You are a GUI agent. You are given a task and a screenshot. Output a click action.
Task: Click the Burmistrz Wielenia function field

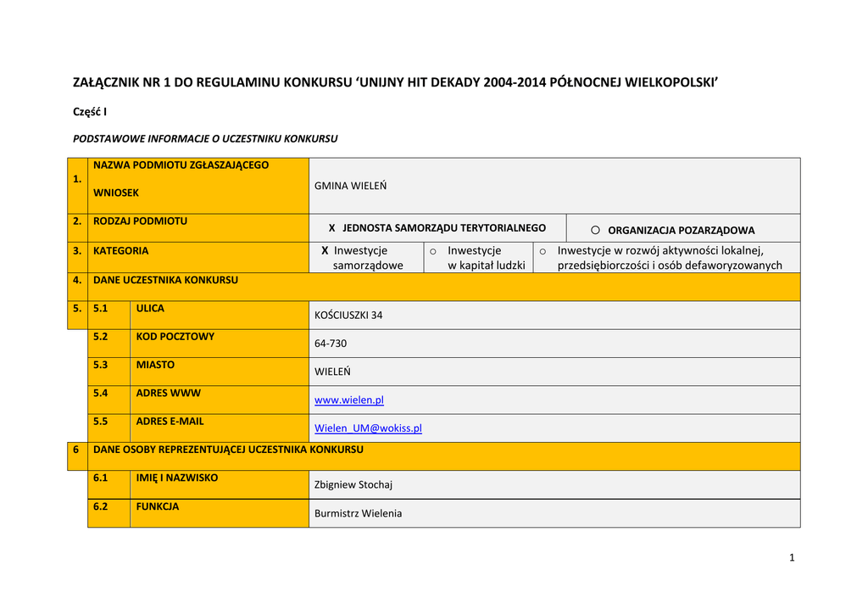pos(358,513)
